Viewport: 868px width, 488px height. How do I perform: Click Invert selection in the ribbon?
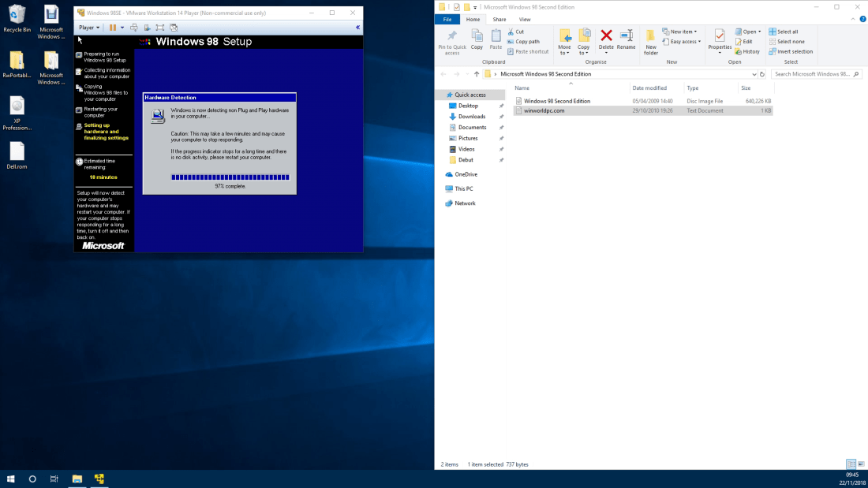coord(791,51)
